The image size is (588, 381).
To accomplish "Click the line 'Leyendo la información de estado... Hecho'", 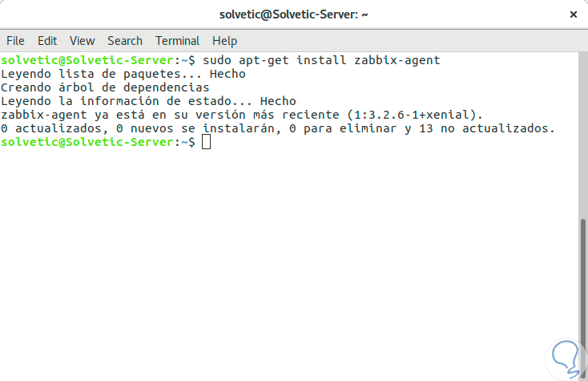I will tap(148, 101).
